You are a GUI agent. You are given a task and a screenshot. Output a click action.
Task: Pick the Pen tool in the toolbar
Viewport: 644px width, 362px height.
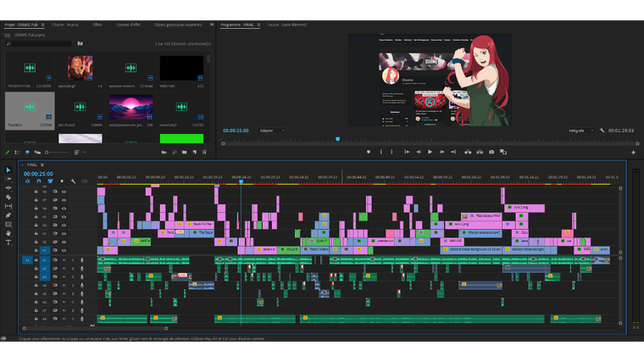tap(8, 215)
